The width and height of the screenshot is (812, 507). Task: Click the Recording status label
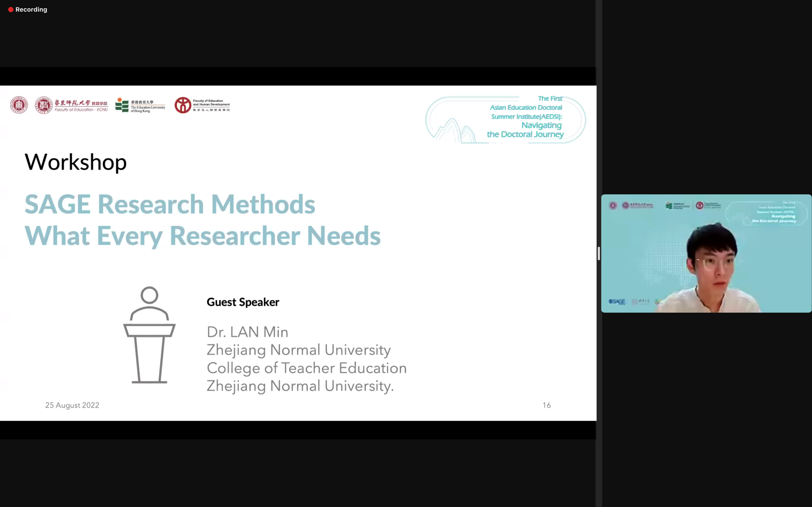(31, 10)
